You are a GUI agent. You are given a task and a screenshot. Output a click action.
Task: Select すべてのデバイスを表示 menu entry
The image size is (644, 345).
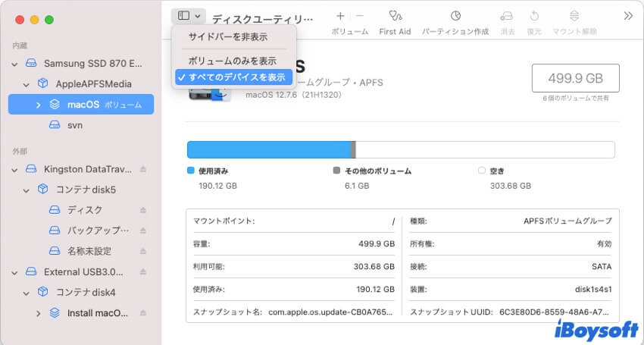pyautogui.click(x=233, y=77)
